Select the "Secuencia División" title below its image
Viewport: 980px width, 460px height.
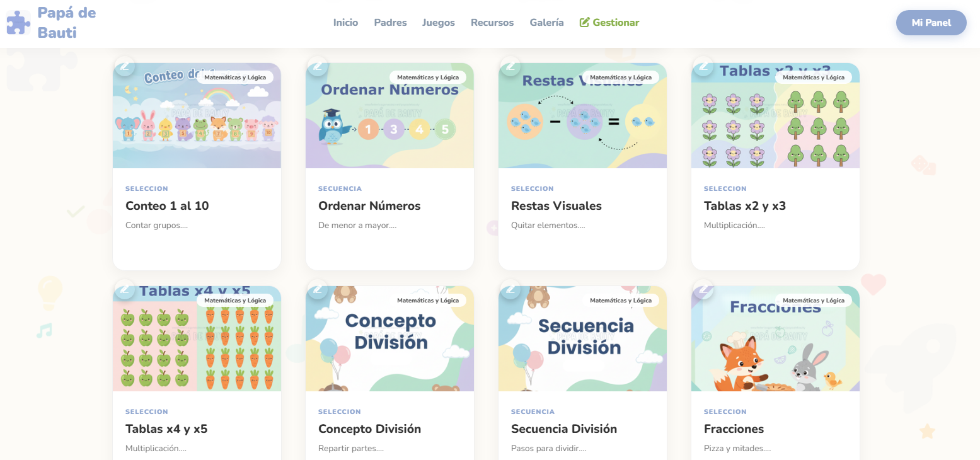tap(564, 429)
